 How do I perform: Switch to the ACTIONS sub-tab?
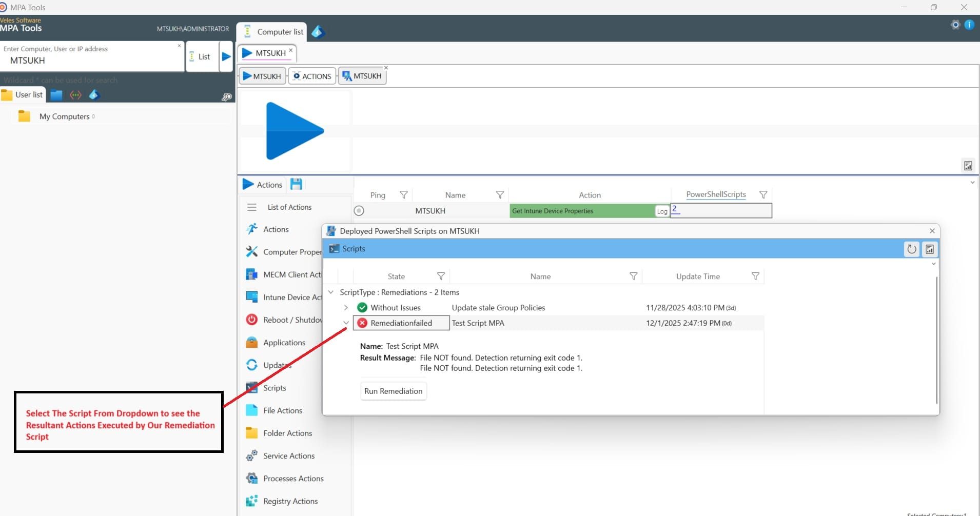pos(312,76)
